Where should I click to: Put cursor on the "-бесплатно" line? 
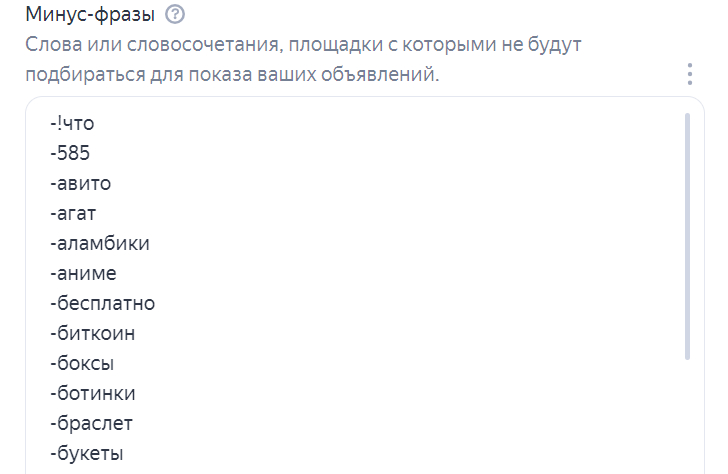(102, 303)
